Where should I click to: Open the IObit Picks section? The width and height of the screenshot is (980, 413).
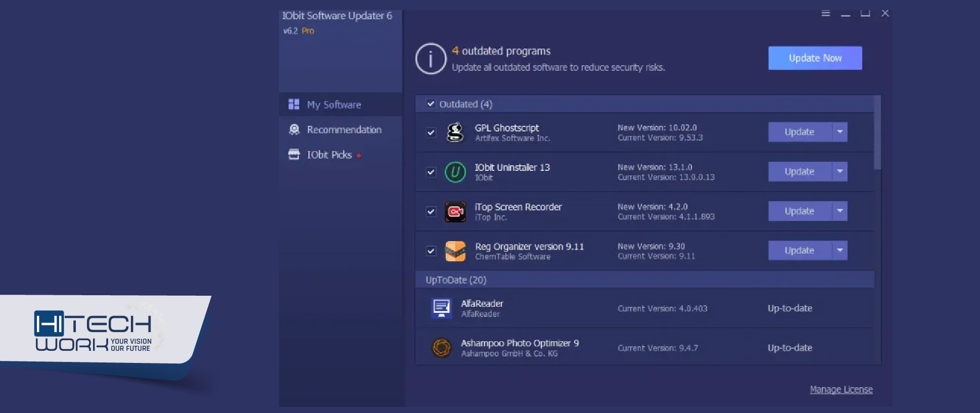pyautogui.click(x=341, y=155)
